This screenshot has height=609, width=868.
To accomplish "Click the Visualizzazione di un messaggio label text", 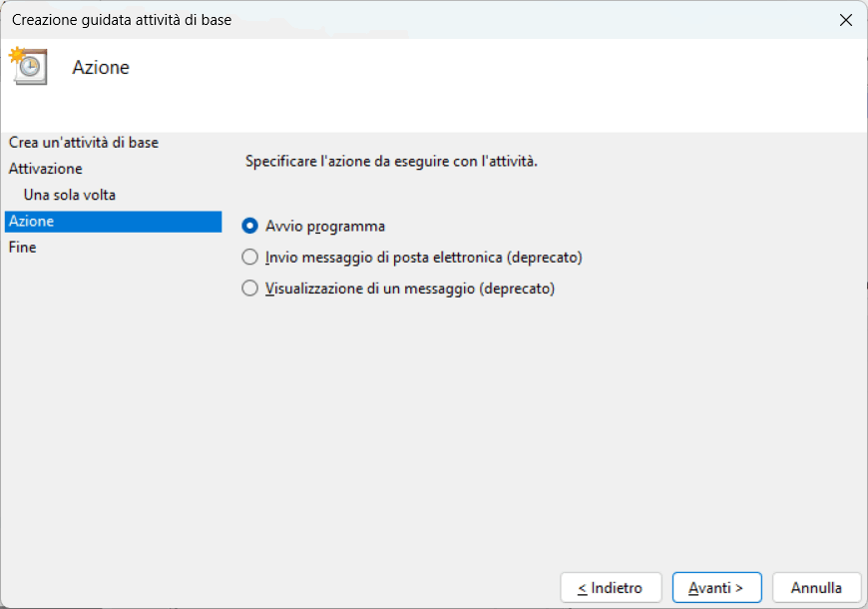I will pos(410,290).
